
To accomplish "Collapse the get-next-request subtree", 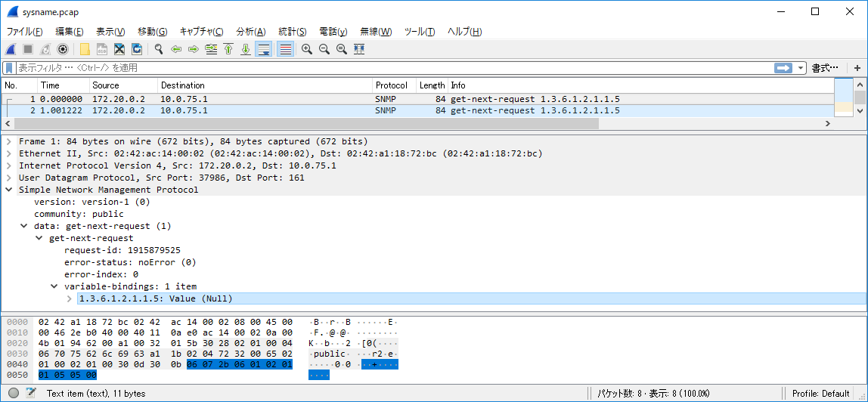I will click(39, 238).
